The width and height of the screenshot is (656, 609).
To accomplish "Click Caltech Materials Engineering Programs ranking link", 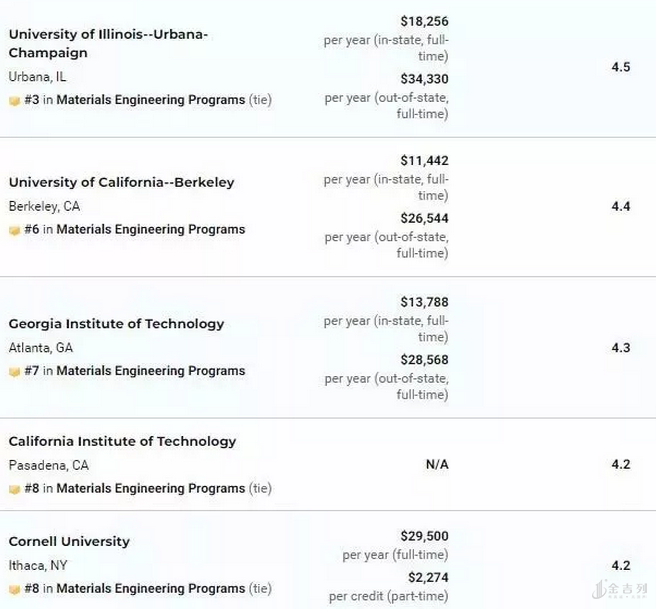I will point(150,489).
